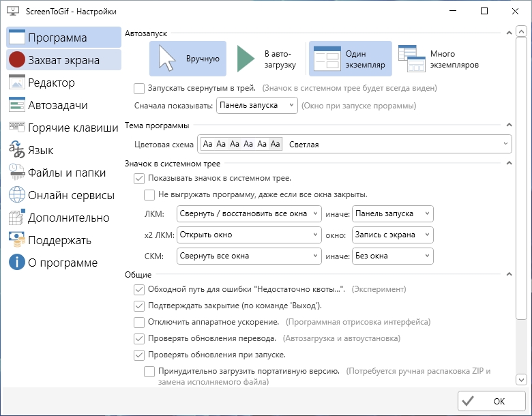The image size is (532, 416).
Task: Click the Поддержать money icon
Action: (x=16, y=239)
